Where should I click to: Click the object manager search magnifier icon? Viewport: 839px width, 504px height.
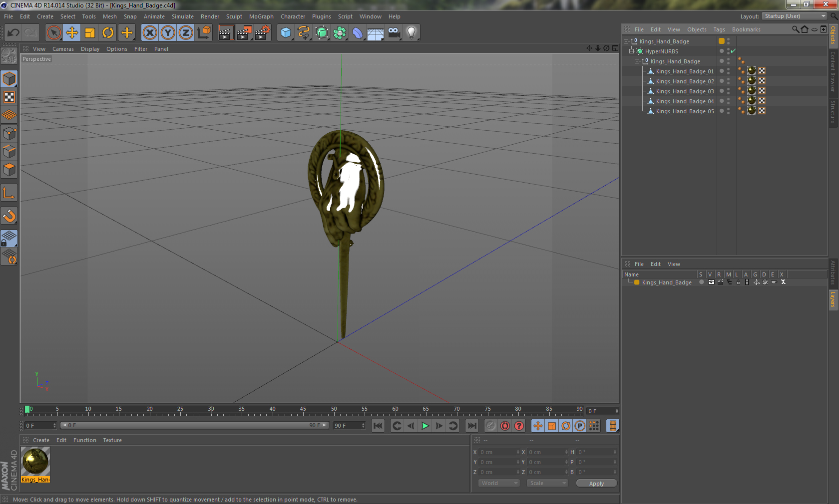796,29
